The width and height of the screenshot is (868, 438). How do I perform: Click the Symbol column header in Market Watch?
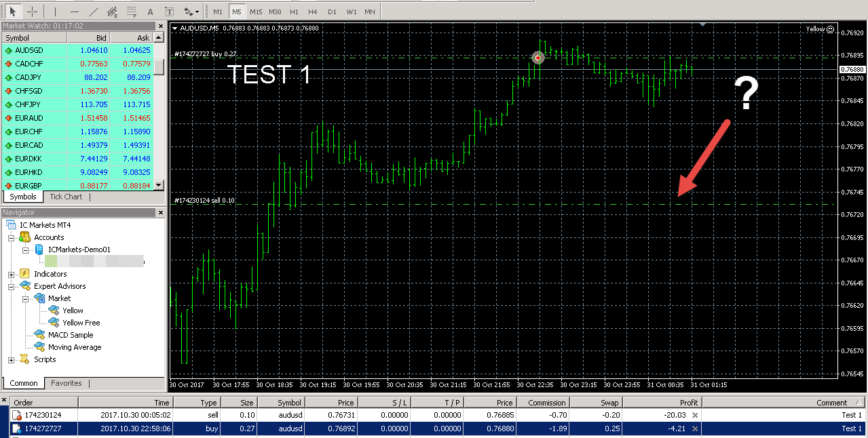coord(34,38)
